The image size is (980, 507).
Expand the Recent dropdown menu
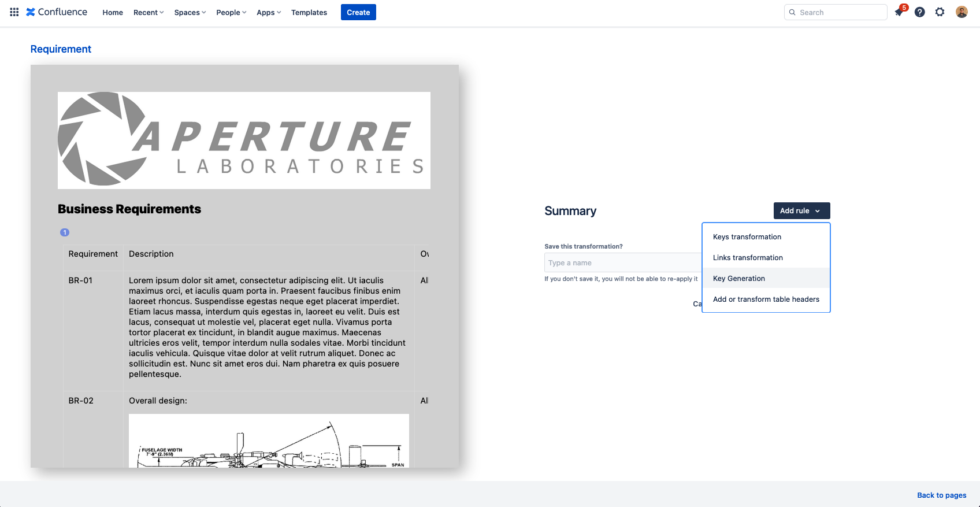pyautogui.click(x=149, y=13)
